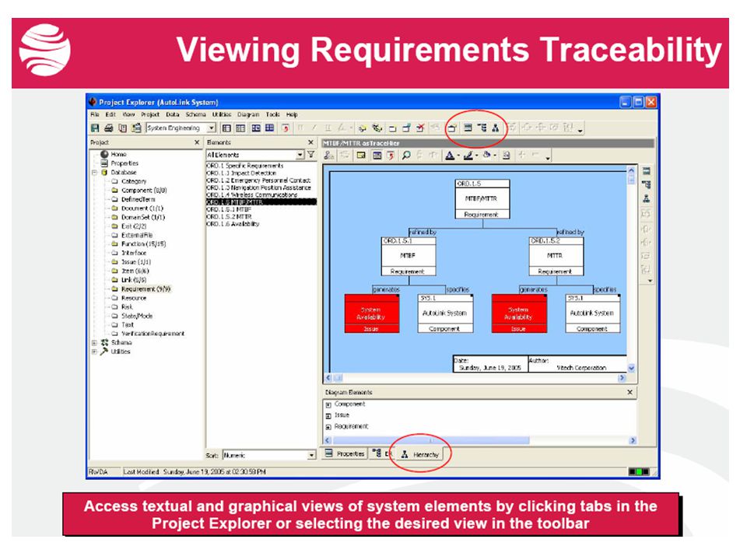
Task: Click the refresh icon in diagram toolbar
Action: tap(391, 156)
